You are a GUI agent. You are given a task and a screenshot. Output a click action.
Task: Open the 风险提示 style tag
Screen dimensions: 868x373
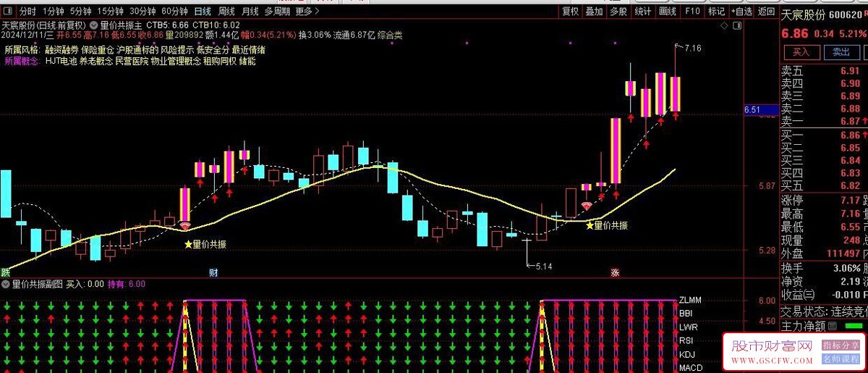tap(176, 50)
